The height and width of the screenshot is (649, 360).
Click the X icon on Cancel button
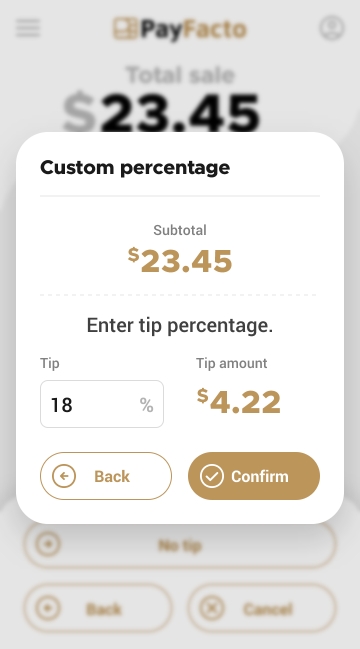coord(212,608)
